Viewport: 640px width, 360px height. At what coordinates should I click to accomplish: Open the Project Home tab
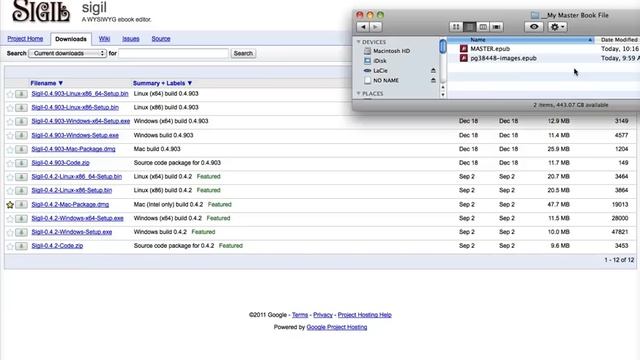(25, 39)
